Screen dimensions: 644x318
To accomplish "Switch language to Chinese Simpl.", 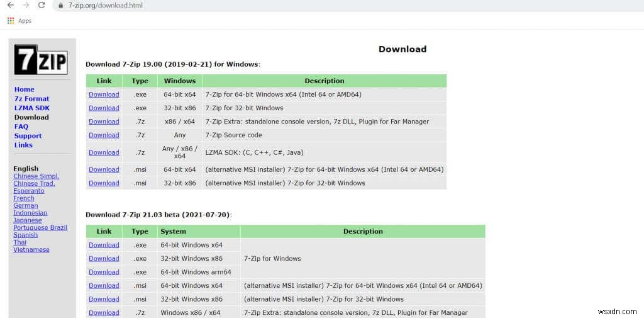I will [x=36, y=176].
